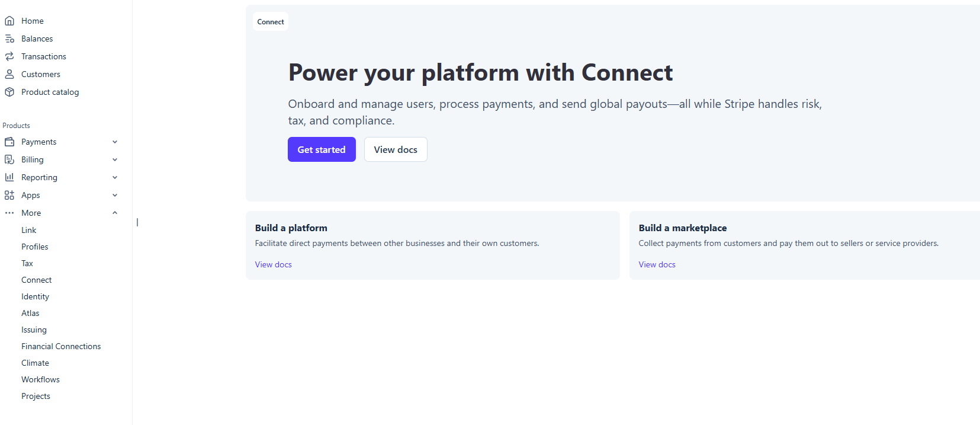The height and width of the screenshot is (425, 980).
Task: Open Profiles under More
Action: [x=35, y=247]
